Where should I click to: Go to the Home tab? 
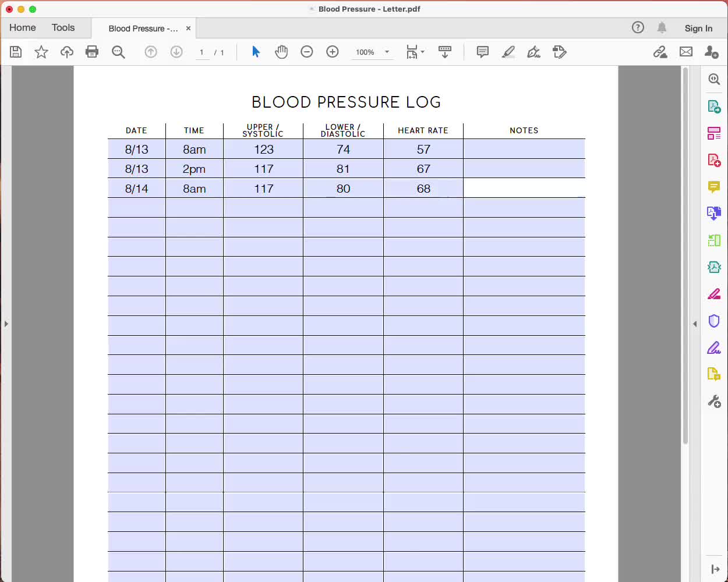pyautogui.click(x=23, y=27)
